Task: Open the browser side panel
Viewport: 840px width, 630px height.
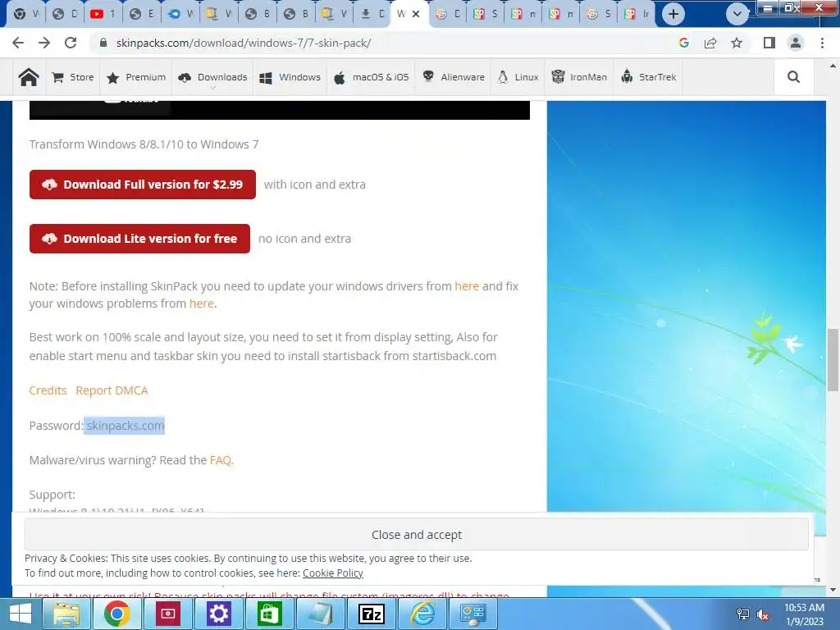Action: pyautogui.click(x=769, y=43)
